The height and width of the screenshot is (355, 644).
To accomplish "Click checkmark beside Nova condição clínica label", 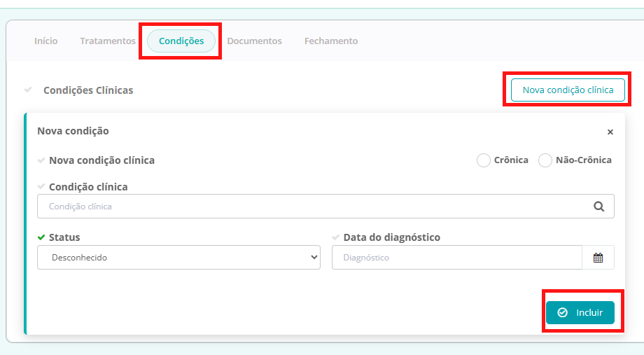I will coord(41,160).
